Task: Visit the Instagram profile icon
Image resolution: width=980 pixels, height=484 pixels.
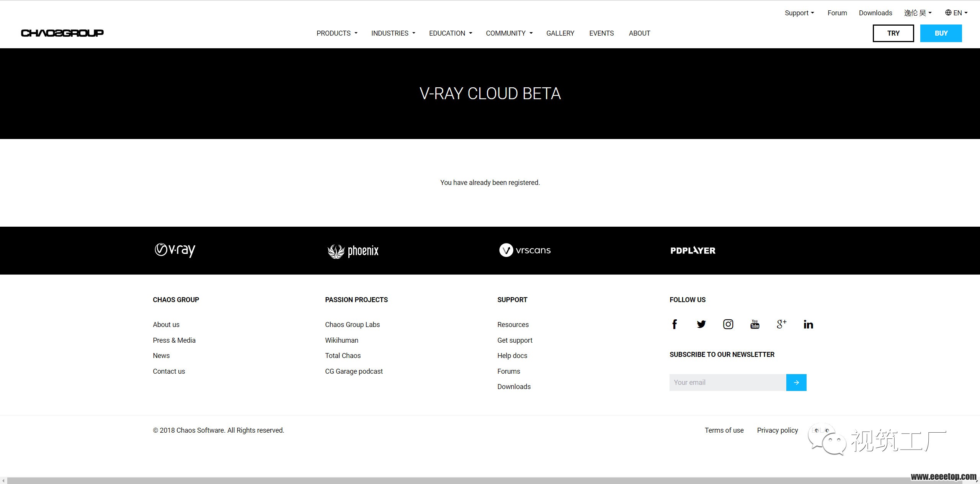Action: coord(728,324)
